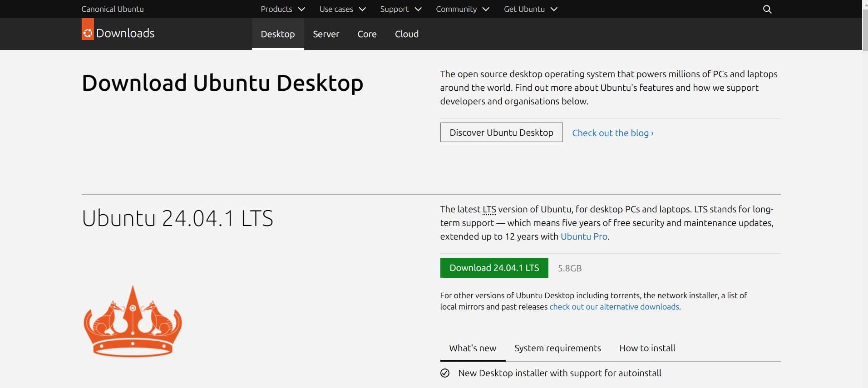Click the 5.8GB file size text
868x388 pixels.
[x=570, y=268]
